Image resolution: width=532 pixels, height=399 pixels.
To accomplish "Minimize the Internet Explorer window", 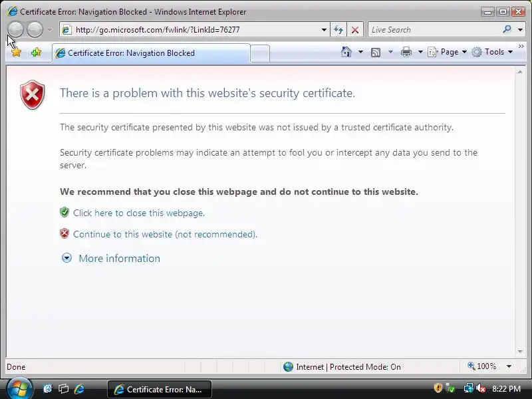I will [488, 12].
